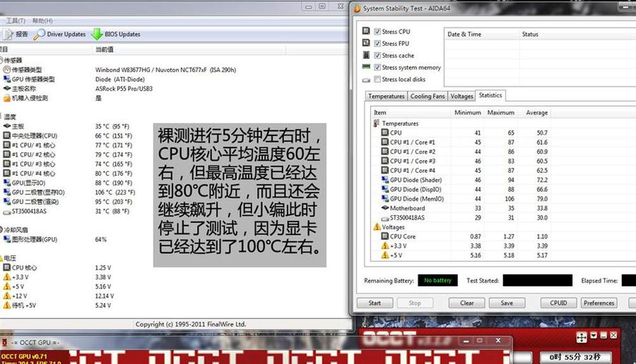Select the GPU 传感器类型 row icon

6,79
